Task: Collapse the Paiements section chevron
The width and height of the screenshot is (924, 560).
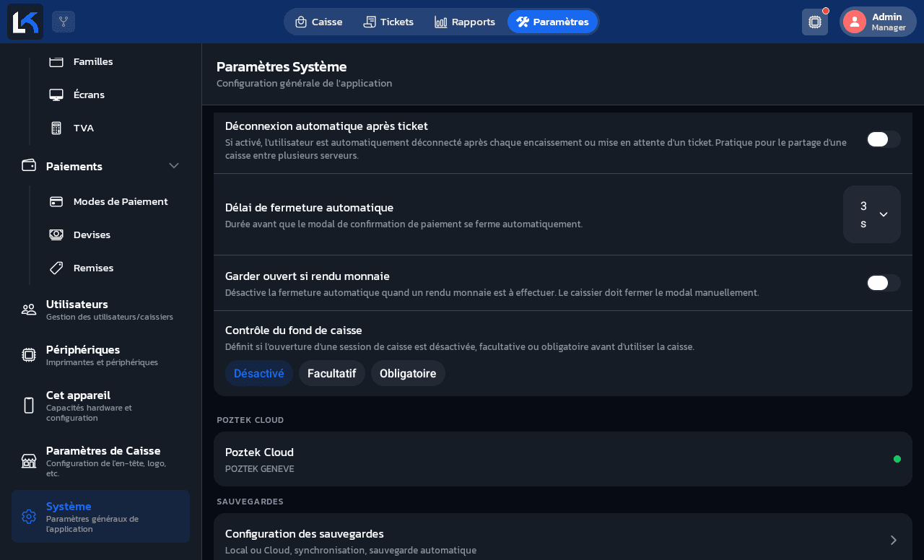Action: [x=174, y=166]
